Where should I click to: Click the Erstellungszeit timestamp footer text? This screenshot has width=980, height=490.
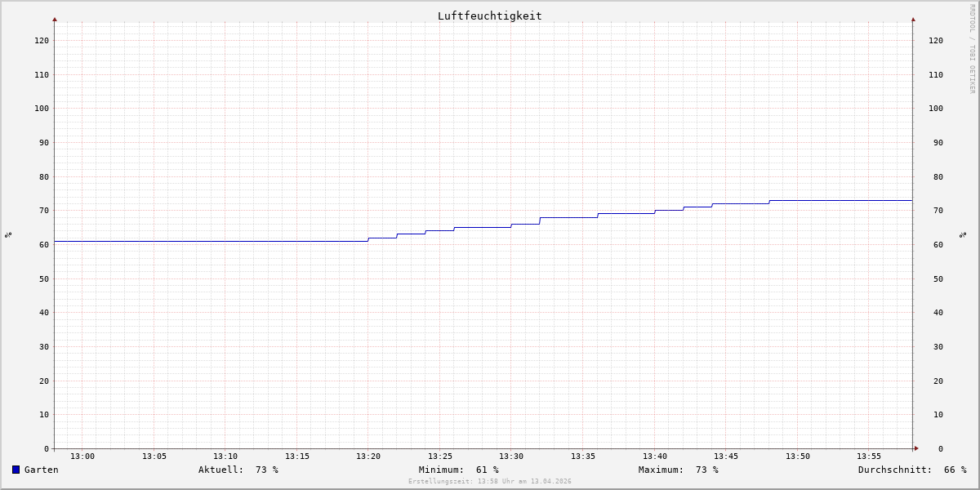coord(489,481)
